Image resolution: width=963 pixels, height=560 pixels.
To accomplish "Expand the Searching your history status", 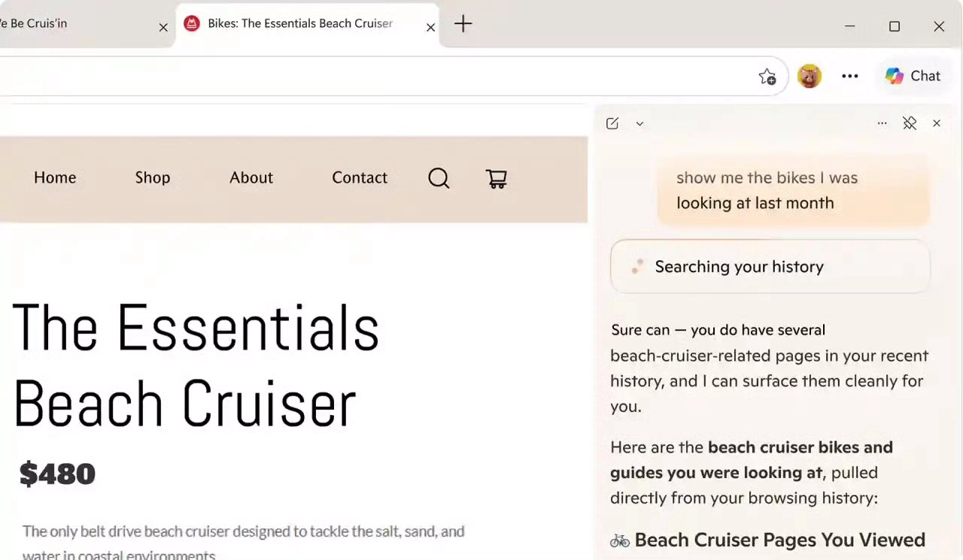I will [x=770, y=266].
